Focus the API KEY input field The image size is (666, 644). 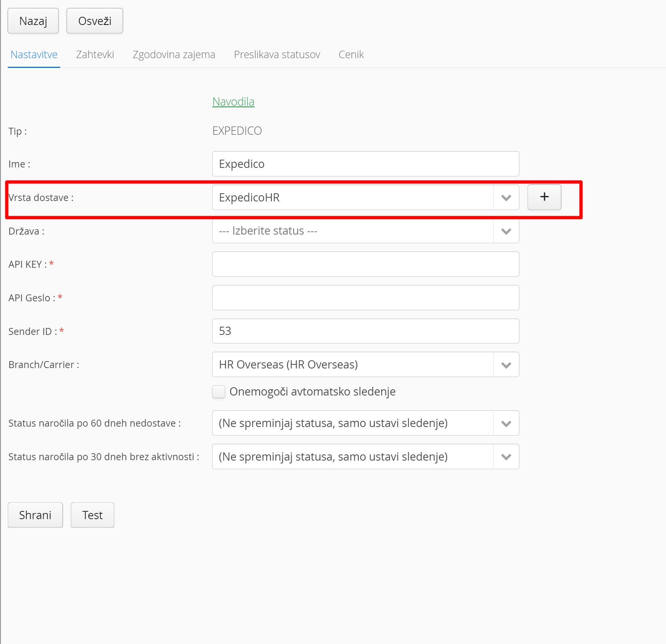[x=365, y=264]
